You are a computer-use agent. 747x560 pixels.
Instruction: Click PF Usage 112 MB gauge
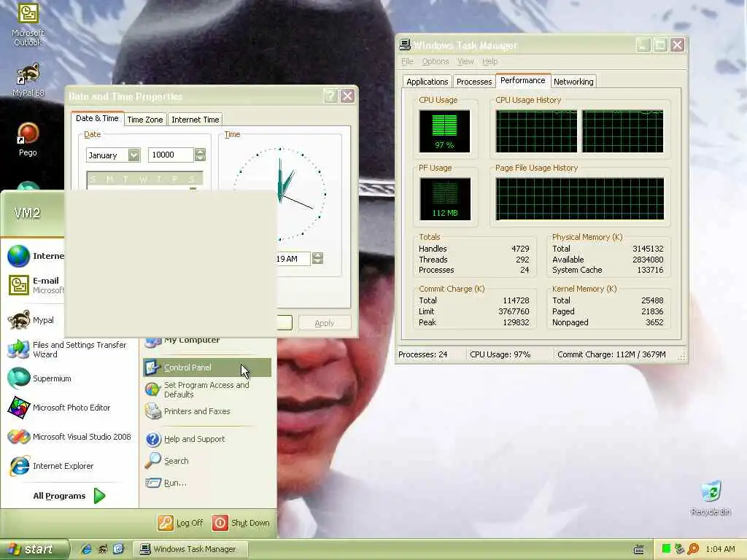[x=445, y=199]
